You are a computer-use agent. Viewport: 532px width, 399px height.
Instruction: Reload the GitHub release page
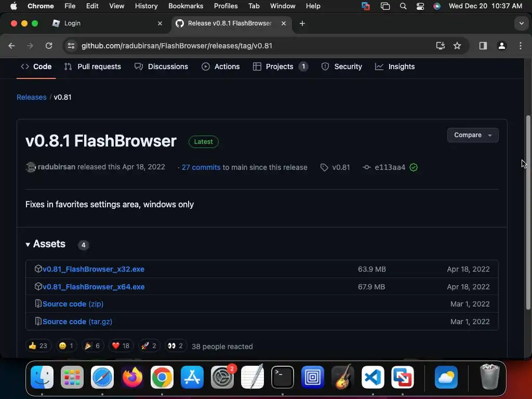[x=49, y=46]
